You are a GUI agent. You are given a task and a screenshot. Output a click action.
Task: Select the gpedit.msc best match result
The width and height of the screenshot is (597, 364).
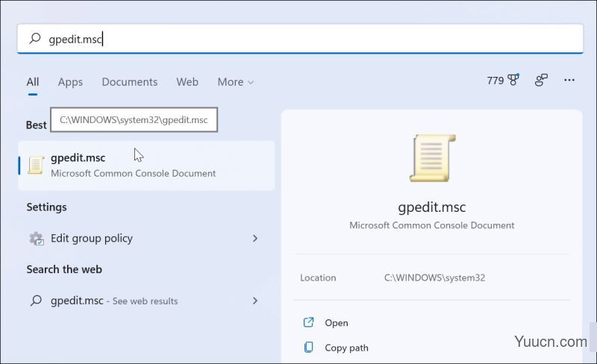coord(146,166)
